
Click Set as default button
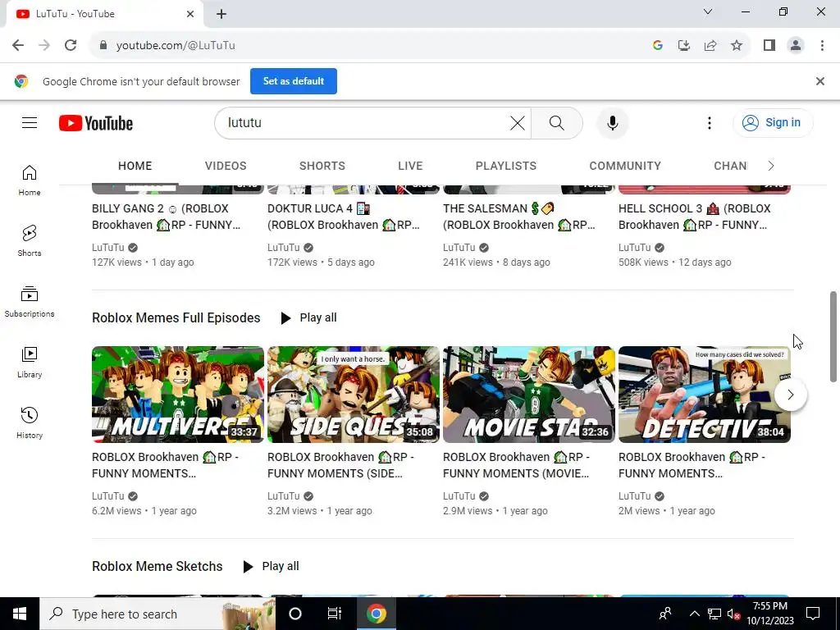(x=294, y=81)
